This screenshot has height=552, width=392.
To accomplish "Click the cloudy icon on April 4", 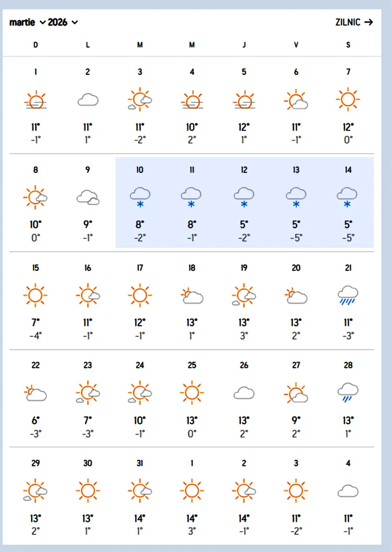I will click(348, 491).
